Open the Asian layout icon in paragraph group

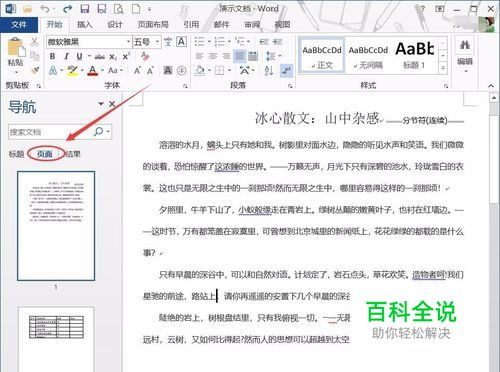pyautogui.click(x=245, y=71)
